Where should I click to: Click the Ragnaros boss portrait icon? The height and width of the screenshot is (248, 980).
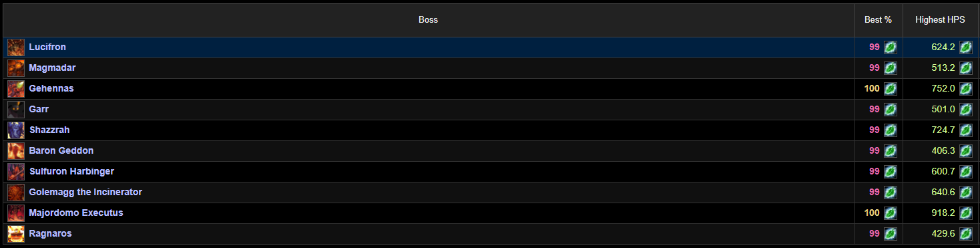tap(16, 234)
